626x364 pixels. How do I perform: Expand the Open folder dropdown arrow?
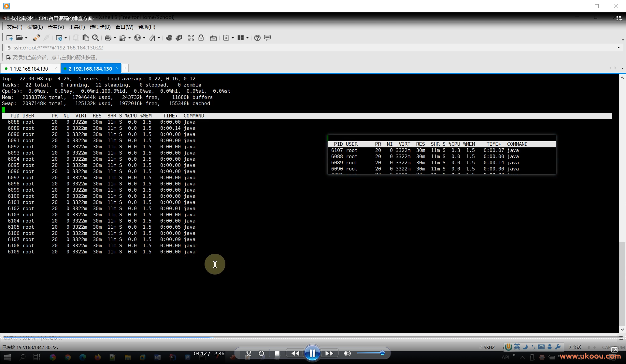click(26, 38)
